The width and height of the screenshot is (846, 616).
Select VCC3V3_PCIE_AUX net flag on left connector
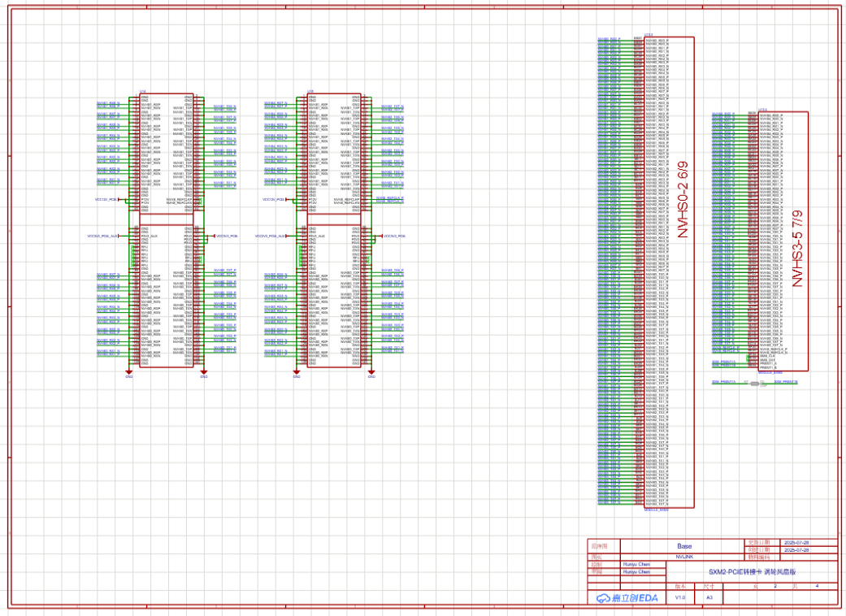click(103, 236)
